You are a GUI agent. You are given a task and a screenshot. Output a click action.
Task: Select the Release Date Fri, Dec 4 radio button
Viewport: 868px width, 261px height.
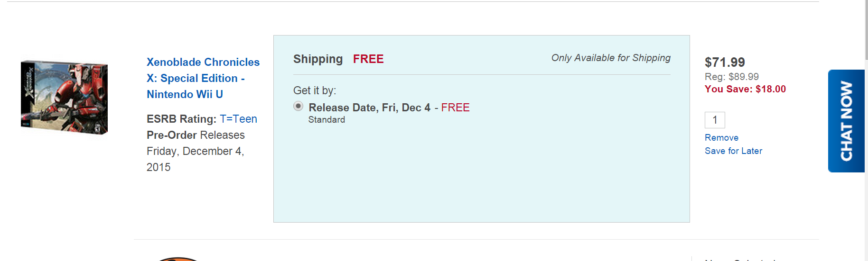coord(298,106)
